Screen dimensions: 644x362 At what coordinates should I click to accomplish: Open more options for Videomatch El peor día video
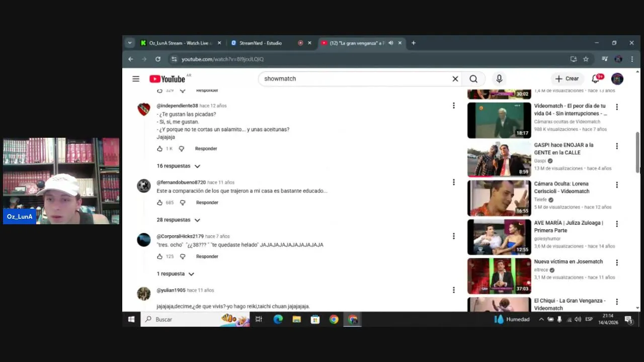(x=617, y=107)
